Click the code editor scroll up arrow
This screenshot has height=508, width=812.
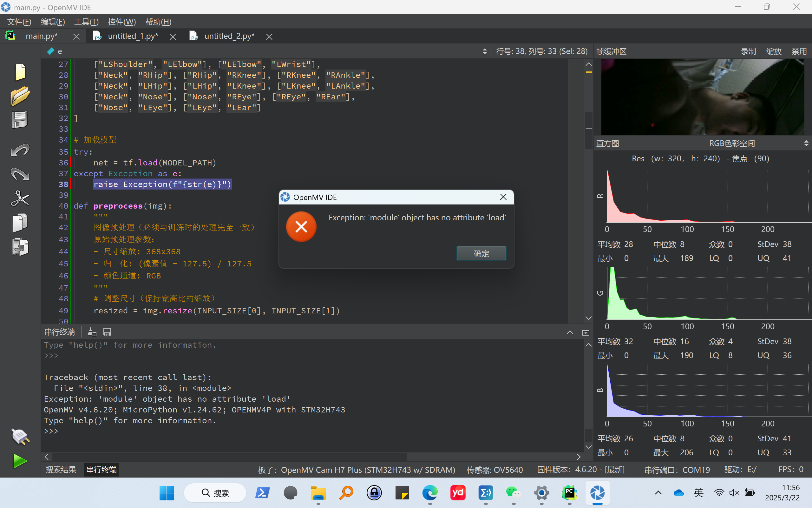[x=588, y=64]
